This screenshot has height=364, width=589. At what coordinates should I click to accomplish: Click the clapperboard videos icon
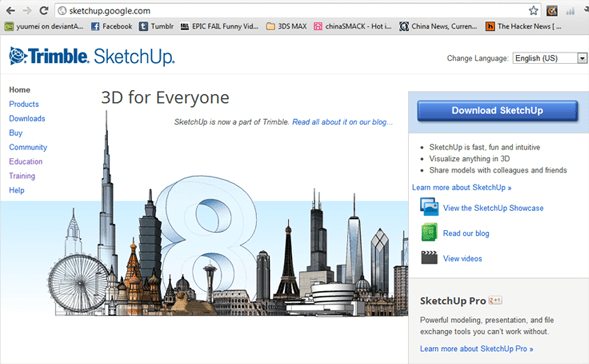(x=429, y=258)
